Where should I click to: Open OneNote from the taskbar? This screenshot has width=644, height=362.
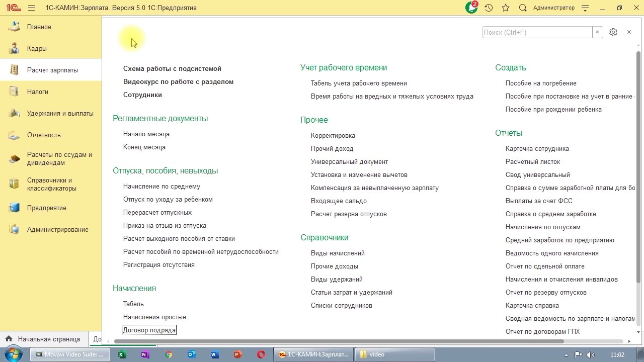pyautogui.click(x=145, y=354)
